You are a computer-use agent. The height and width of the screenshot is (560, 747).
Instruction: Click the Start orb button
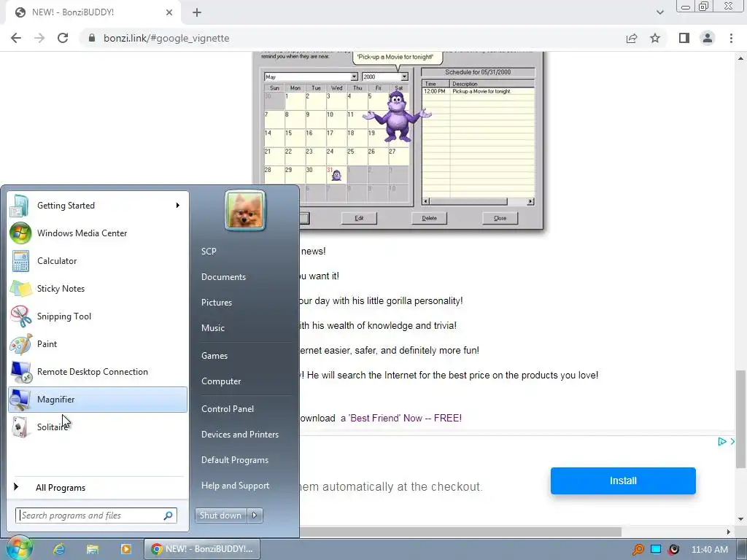[x=19, y=548]
